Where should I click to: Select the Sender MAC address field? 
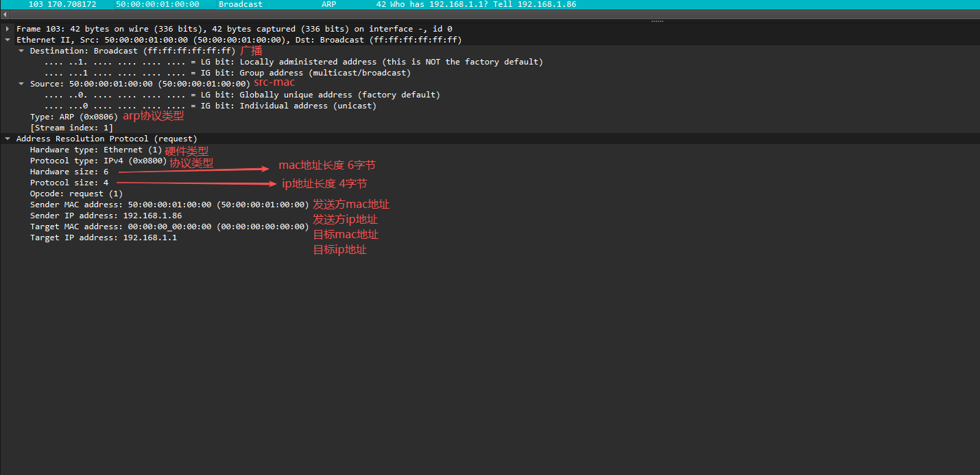point(169,205)
